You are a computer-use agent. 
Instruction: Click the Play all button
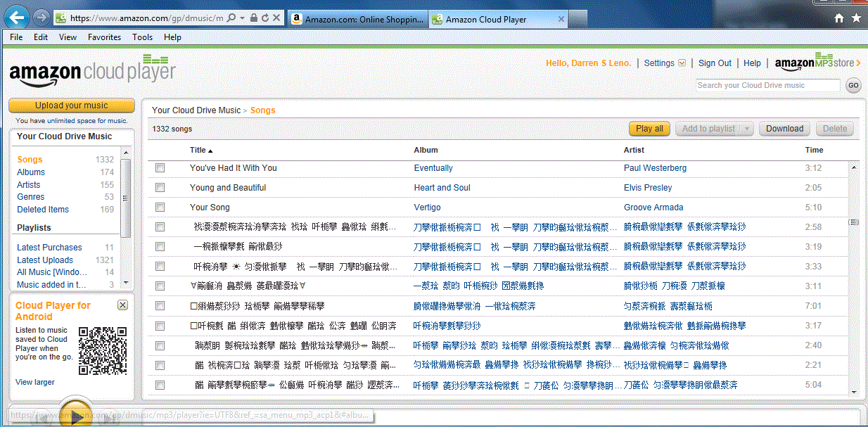coord(649,129)
